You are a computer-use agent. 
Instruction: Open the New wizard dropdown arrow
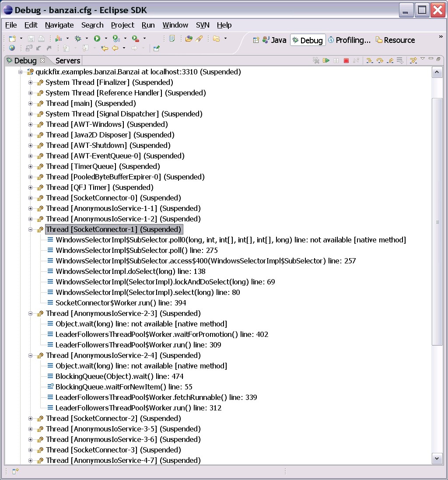point(21,39)
